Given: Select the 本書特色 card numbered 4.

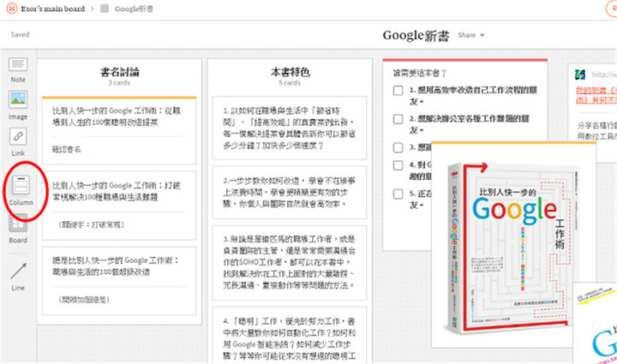Looking at the screenshot, I should (x=290, y=335).
